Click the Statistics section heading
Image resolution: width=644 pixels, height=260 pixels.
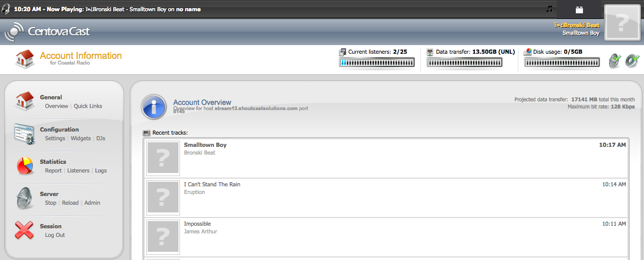tap(53, 162)
